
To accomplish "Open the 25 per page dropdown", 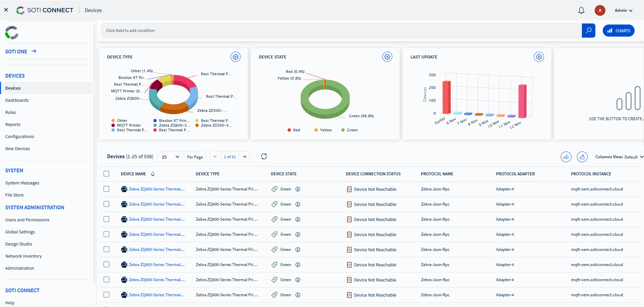I will point(170,157).
